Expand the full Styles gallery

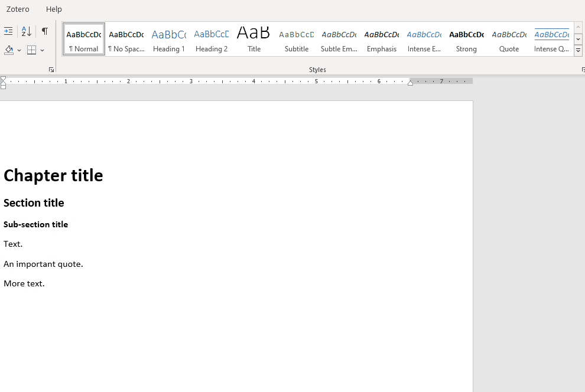coord(578,50)
